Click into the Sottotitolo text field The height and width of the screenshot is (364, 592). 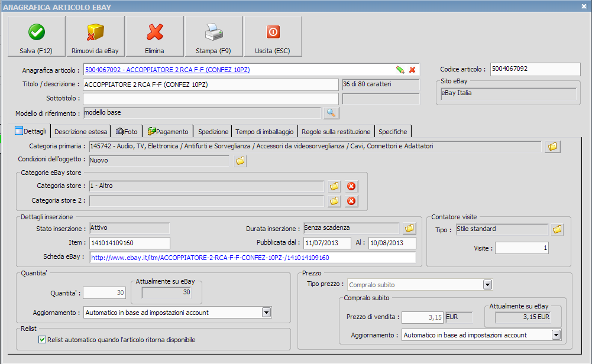[x=211, y=99]
